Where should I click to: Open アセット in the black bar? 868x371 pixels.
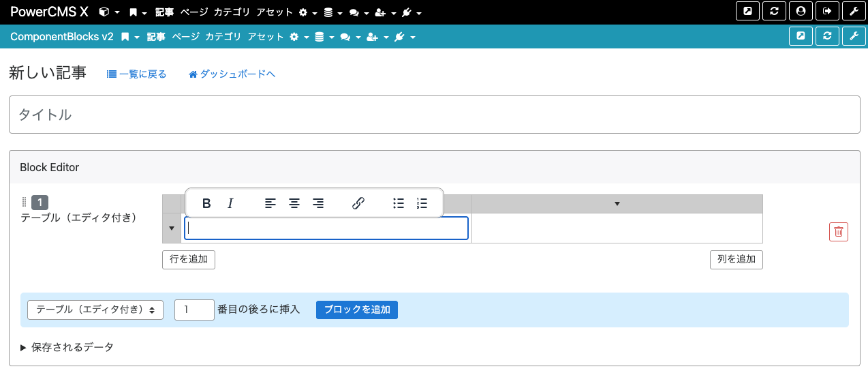coord(275,12)
